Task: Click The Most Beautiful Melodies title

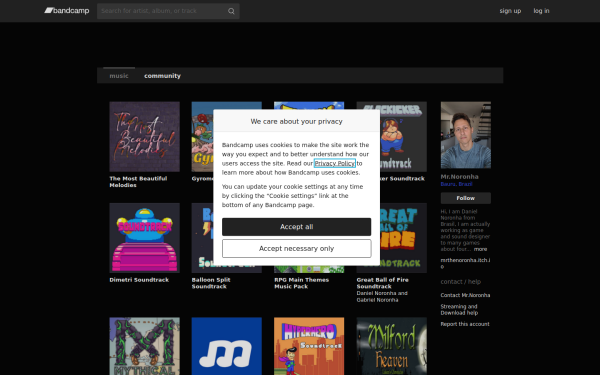Action: [x=138, y=182]
